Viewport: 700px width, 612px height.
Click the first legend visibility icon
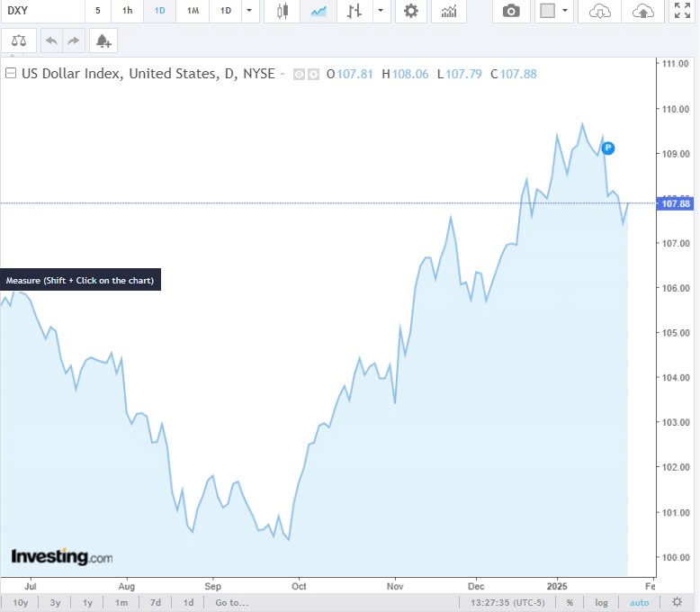299,74
